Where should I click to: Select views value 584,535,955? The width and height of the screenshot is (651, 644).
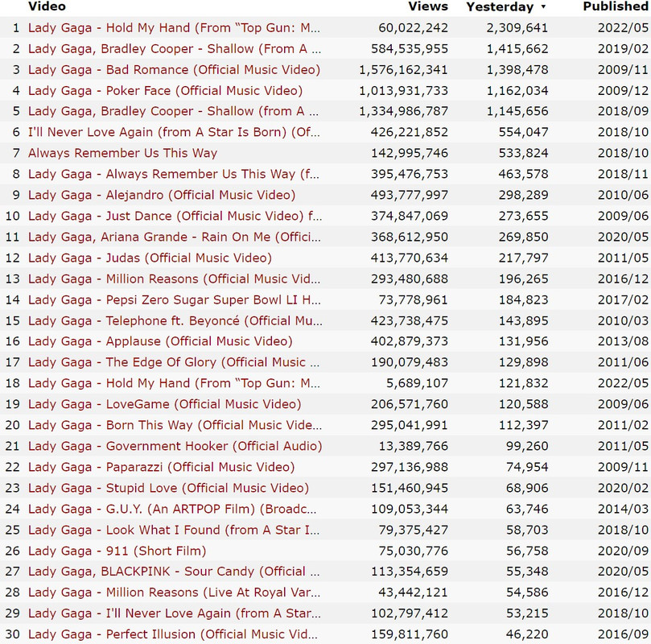(410, 48)
